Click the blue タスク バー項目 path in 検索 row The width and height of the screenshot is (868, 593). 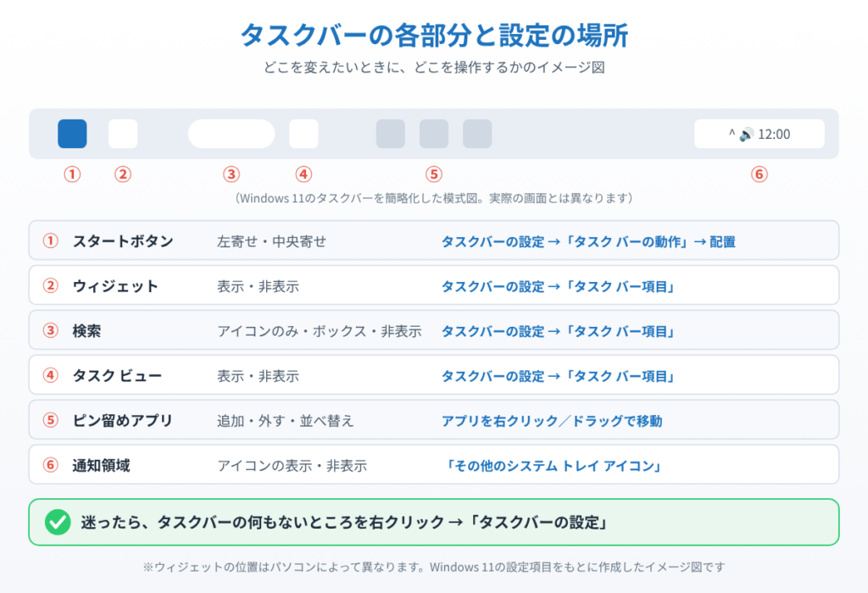click(x=558, y=331)
